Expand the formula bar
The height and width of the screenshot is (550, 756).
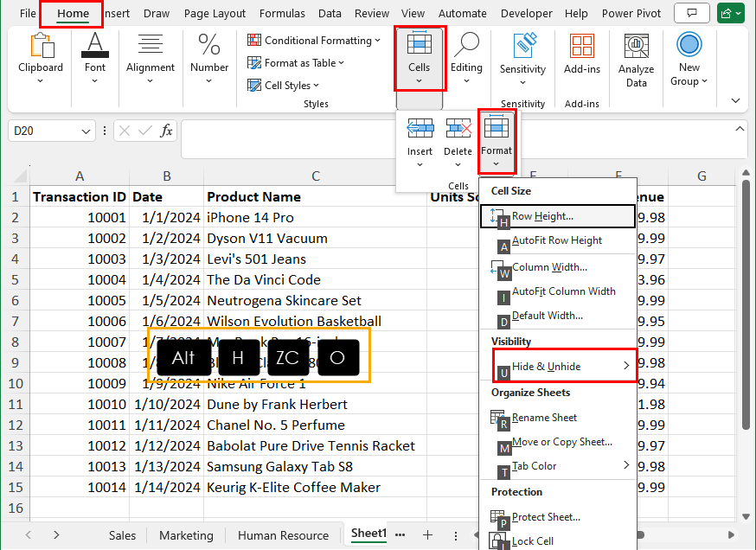740,129
